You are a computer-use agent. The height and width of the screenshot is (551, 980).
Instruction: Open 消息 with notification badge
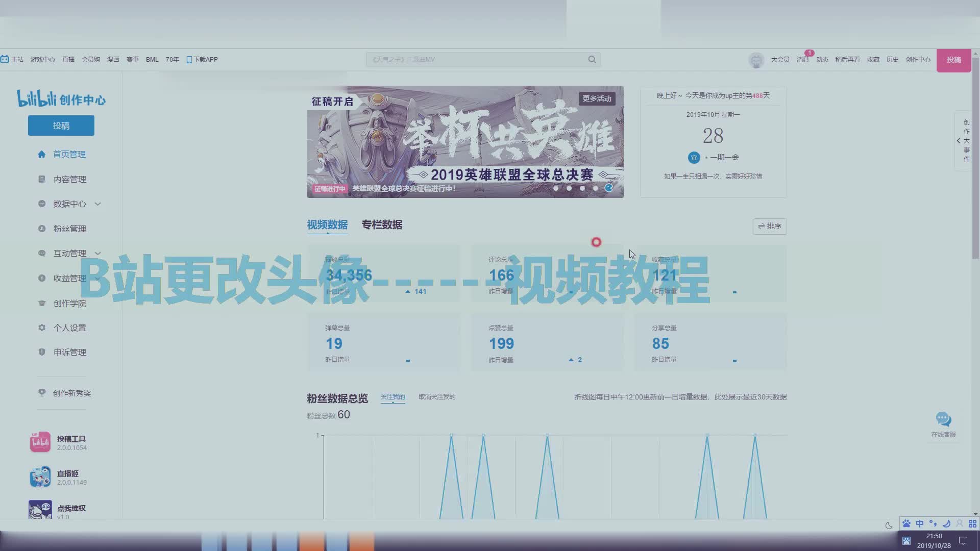click(x=803, y=60)
